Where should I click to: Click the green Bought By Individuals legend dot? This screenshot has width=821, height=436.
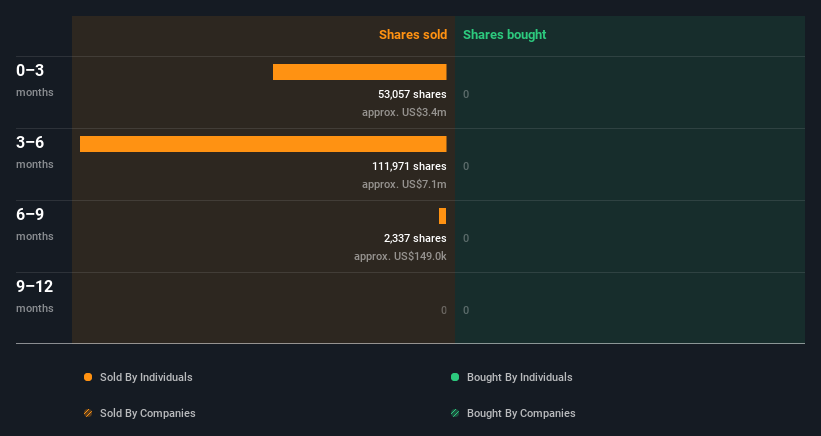455,377
